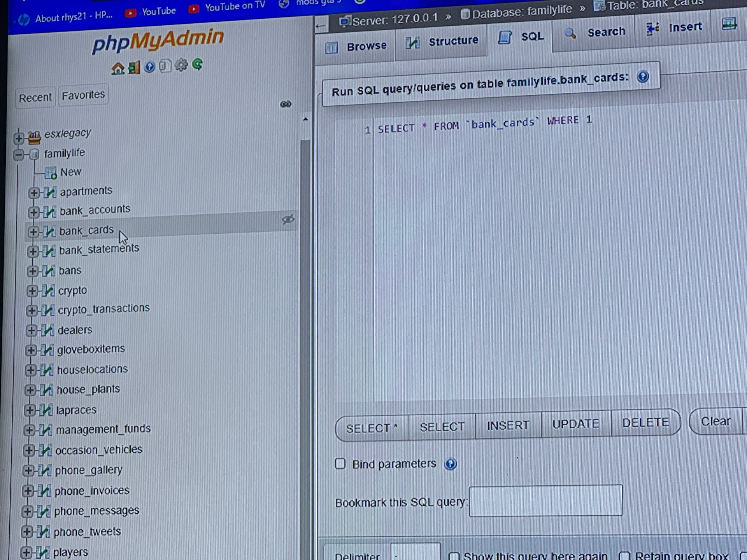Click the bank_accounts table structure icon
The height and width of the screenshot is (560, 747).
click(49, 212)
